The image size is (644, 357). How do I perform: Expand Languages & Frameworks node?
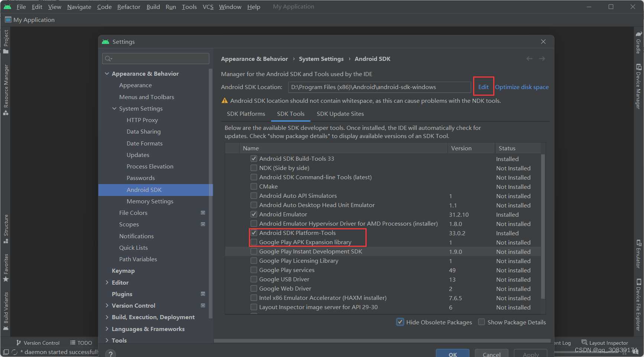(x=107, y=329)
